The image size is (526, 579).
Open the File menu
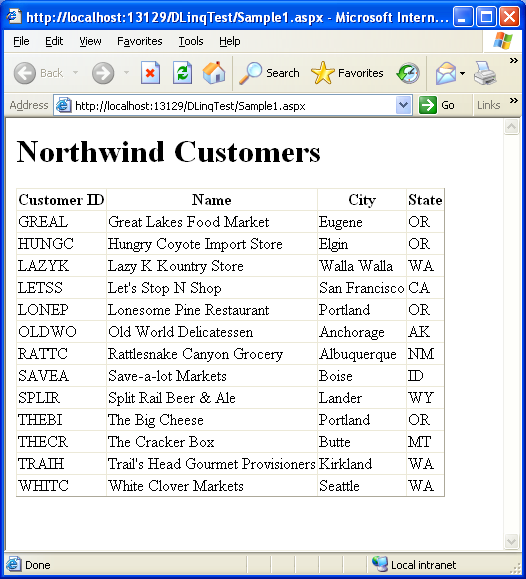coord(21,41)
